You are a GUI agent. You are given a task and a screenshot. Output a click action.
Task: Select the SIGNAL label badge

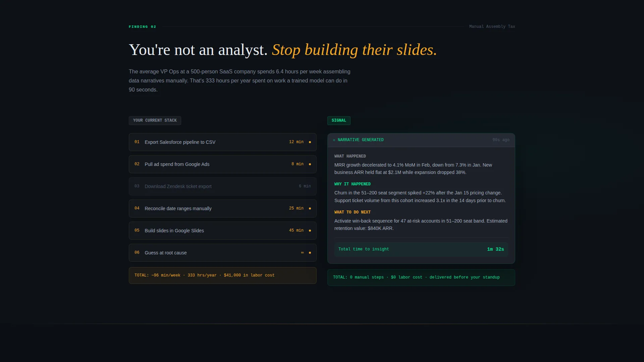pos(339,121)
